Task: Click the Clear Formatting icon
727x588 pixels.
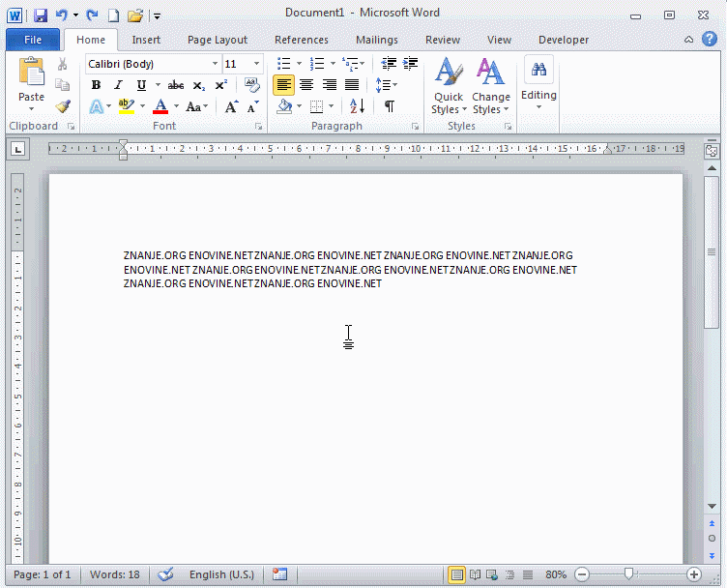Action: click(x=252, y=85)
